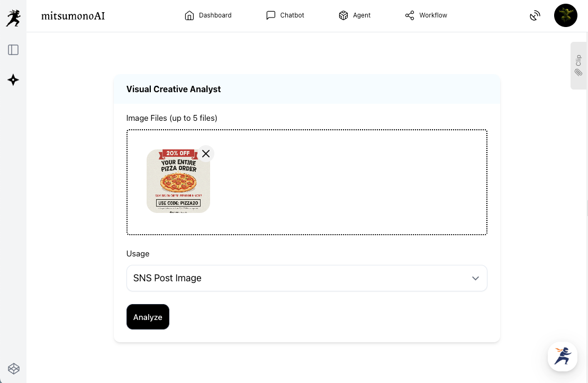Click the sparkle star sidebar icon

click(13, 80)
